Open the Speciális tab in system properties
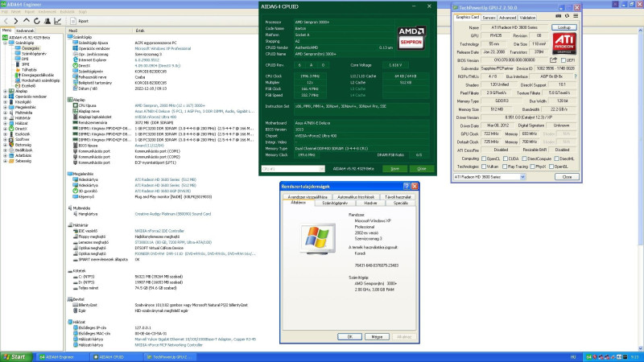This screenshot has height=362, width=644. 400,203
